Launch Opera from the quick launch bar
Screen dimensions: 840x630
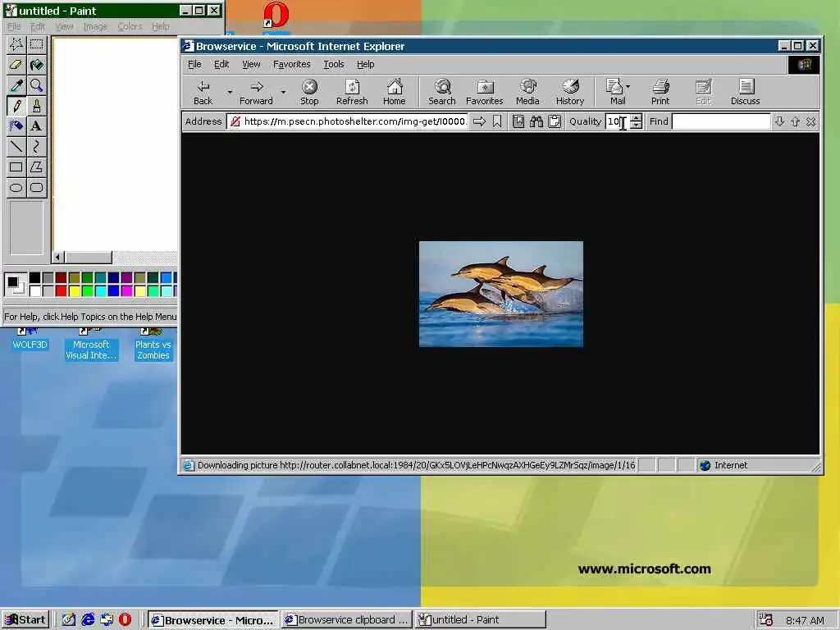125,620
